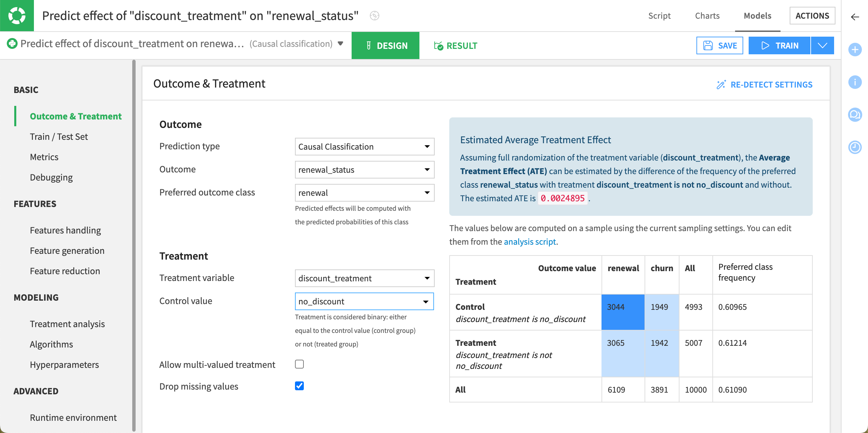Select Hyperparameters in the left sidebar
Screen dimensions: 868x433
64,364
